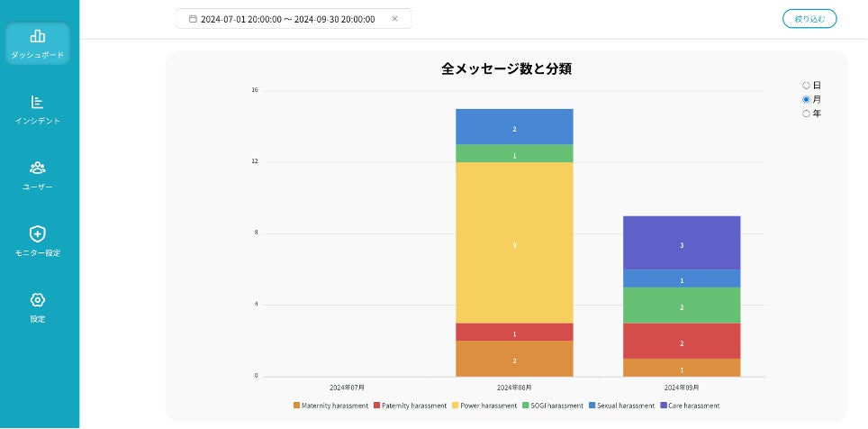Clear the date range with the X icon

tap(394, 19)
